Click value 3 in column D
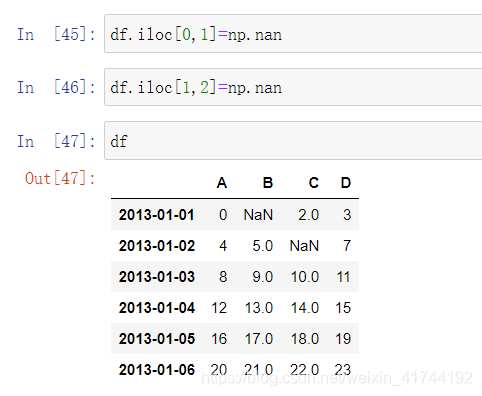The image size is (482, 396). (x=347, y=215)
